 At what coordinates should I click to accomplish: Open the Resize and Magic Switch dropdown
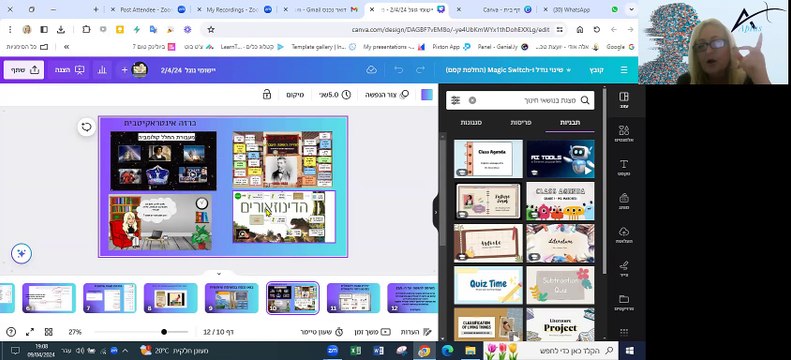tap(508, 70)
